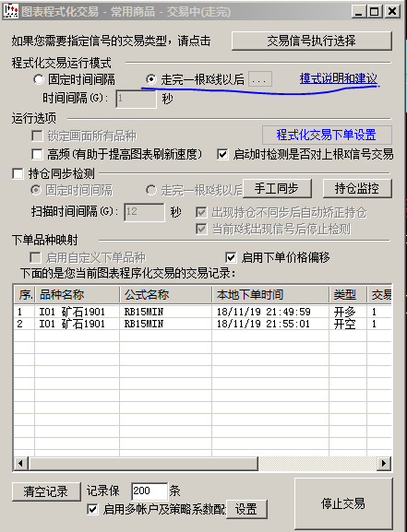Click the 序 column header

click(x=25, y=295)
